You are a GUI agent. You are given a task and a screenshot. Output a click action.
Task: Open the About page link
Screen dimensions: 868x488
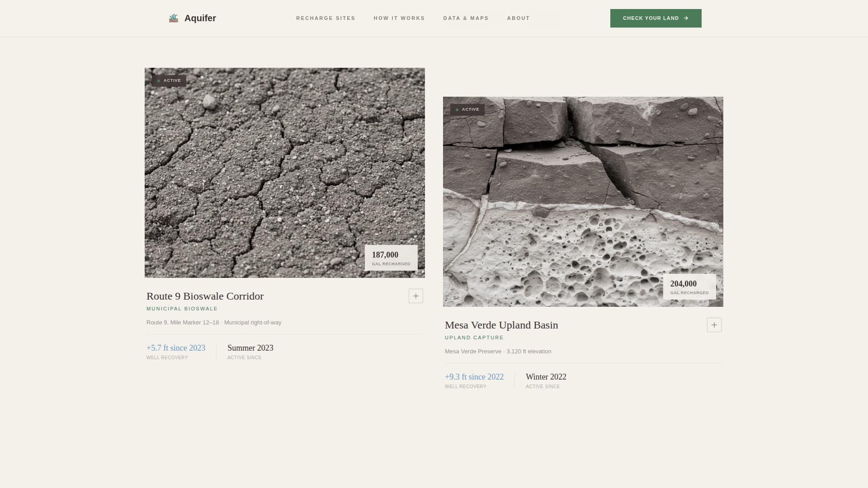(x=518, y=18)
